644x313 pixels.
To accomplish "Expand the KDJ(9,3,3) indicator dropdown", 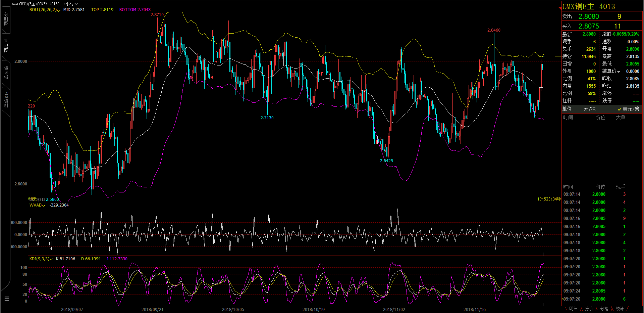I will (51, 259).
